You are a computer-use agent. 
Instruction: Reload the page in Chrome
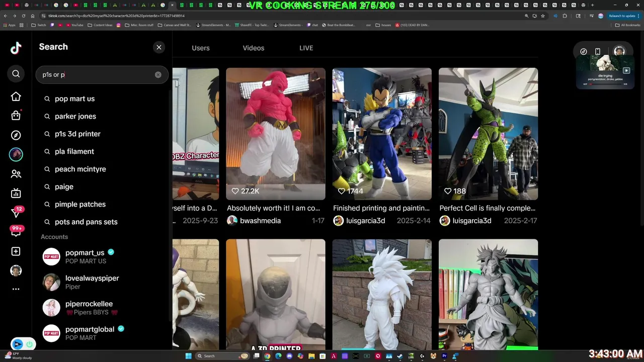click(23, 16)
